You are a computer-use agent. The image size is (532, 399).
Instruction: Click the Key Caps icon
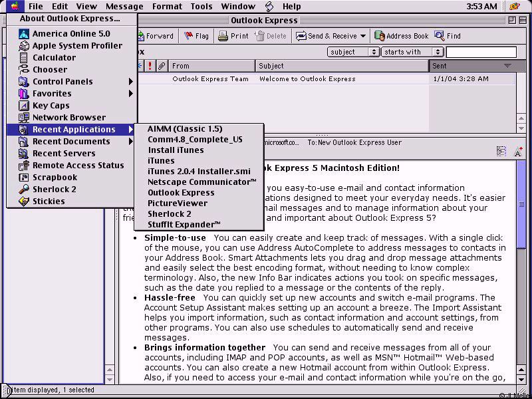pos(24,106)
